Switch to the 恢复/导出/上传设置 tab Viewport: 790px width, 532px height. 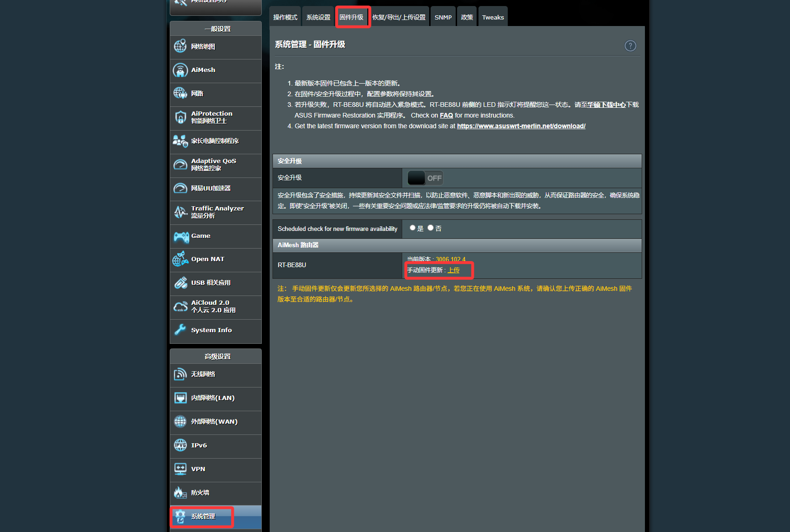point(399,17)
